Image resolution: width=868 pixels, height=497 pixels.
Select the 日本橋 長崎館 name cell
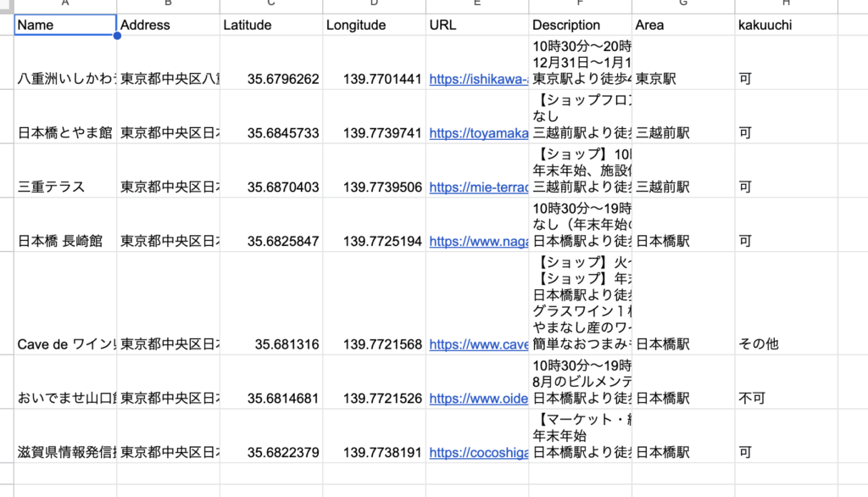point(65,242)
